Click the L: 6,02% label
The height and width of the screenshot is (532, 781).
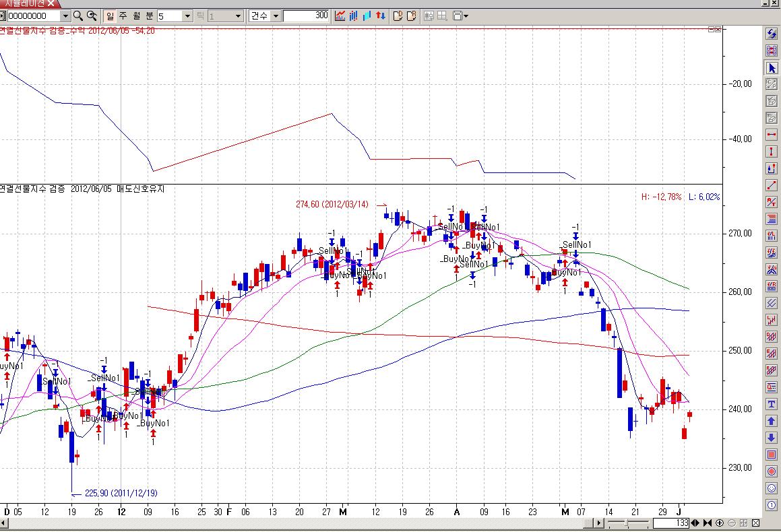point(704,197)
